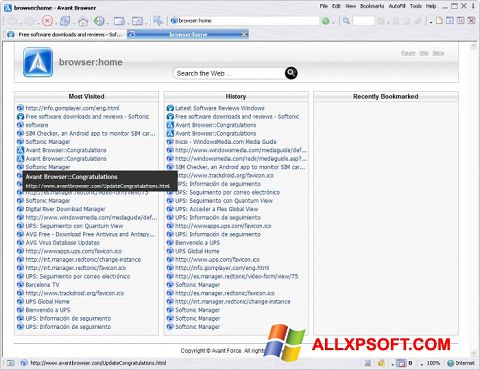Open AVG Virus Database Updates link
The width and height of the screenshot is (480, 370).
tap(62, 243)
